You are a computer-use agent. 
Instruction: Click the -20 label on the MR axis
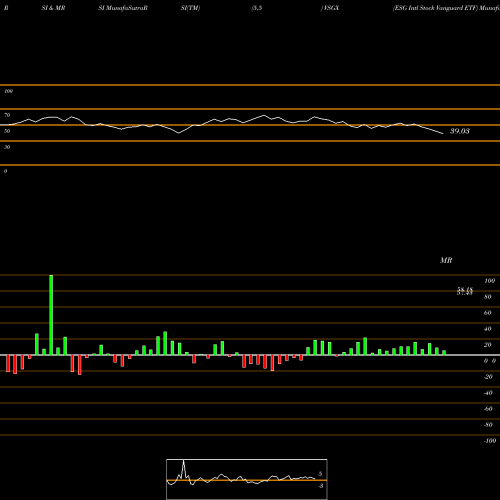tap(488, 377)
